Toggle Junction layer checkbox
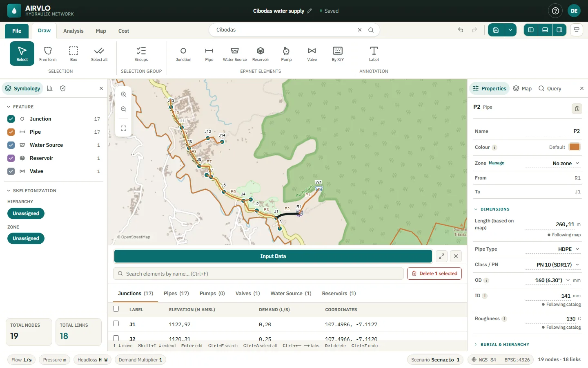 click(x=11, y=119)
